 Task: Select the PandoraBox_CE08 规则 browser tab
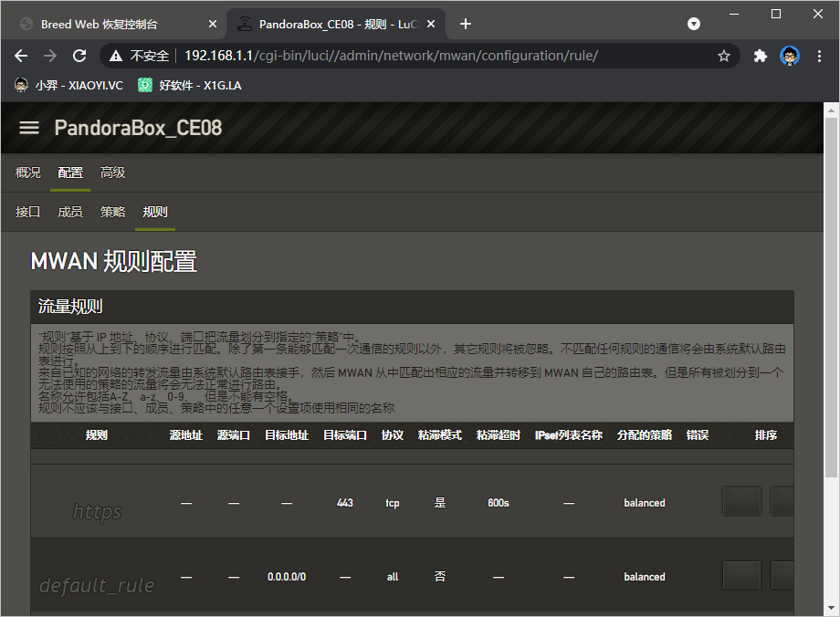pyautogui.click(x=338, y=24)
